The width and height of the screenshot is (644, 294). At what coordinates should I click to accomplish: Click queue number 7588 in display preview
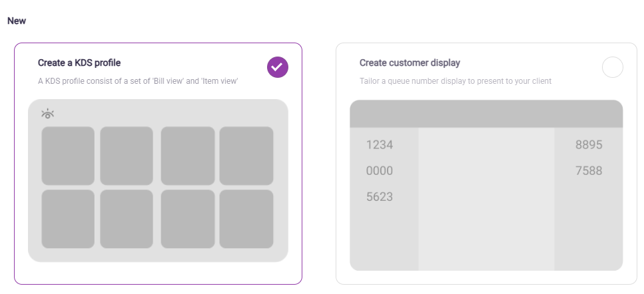coord(589,171)
